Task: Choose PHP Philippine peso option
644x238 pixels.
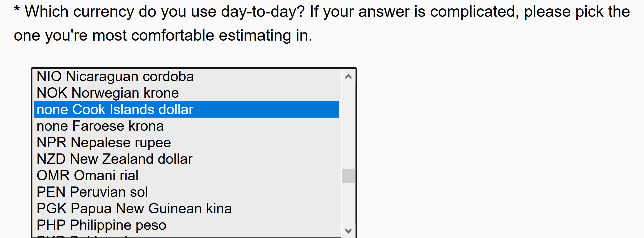Action: [186, 225]
